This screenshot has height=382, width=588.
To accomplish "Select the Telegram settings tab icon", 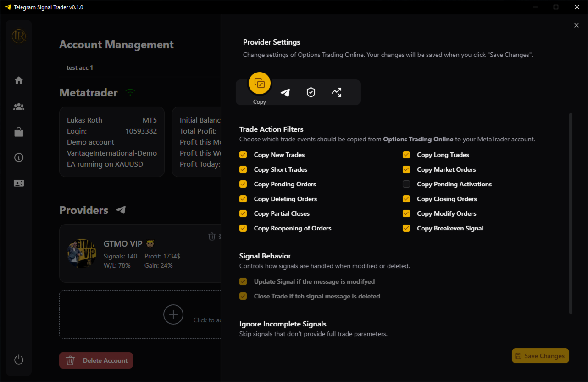I will point(285,92).
